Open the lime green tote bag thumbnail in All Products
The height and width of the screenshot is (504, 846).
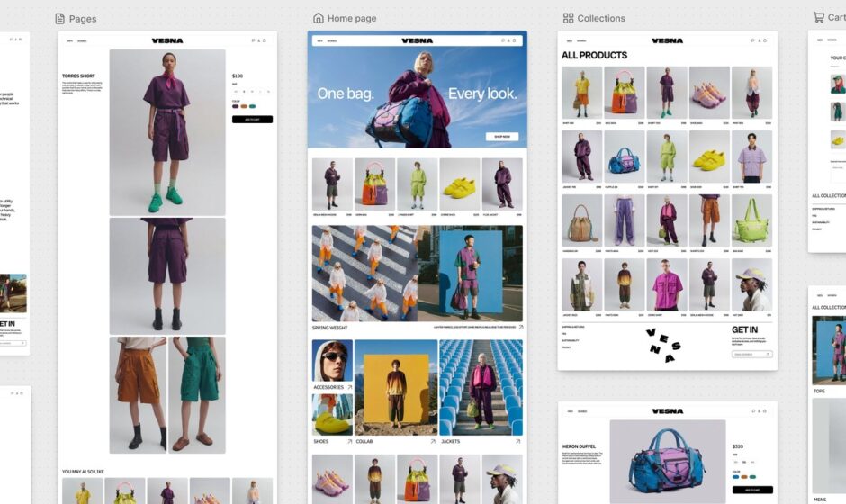752,220
